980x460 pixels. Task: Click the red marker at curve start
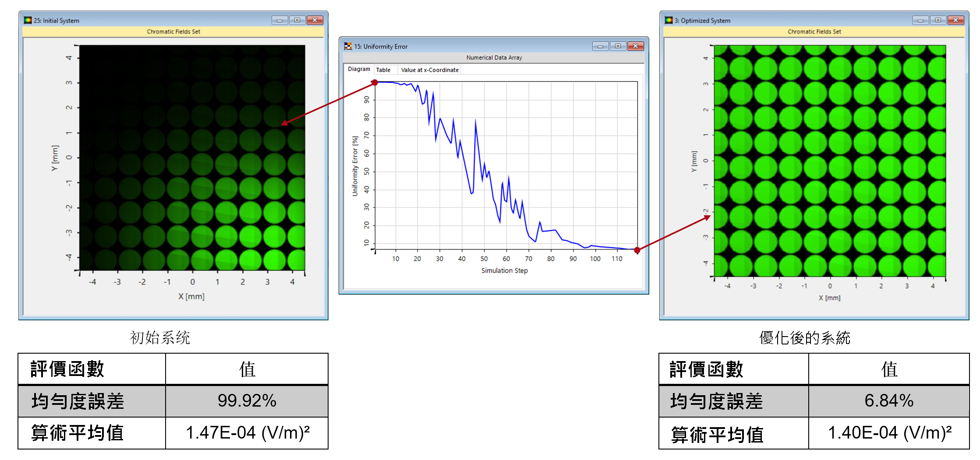375,82
